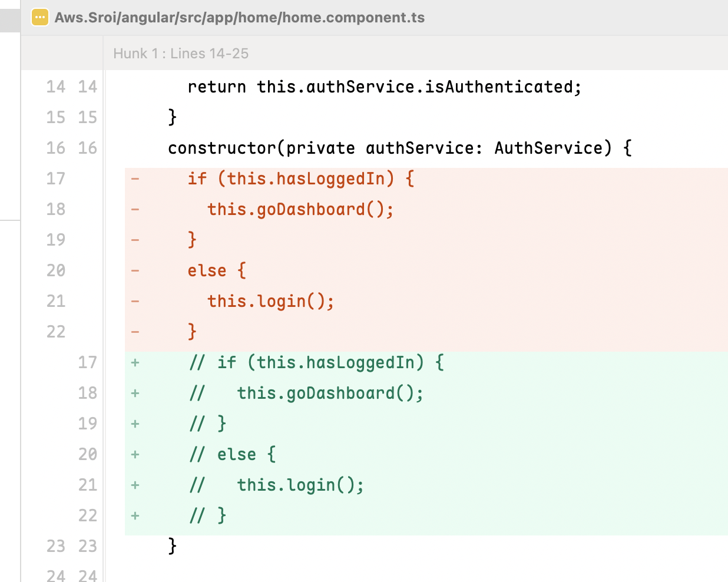Screen dimensions: 728x582
Task: Click plus marker beside added commented else line
Action: coord(135,454)
